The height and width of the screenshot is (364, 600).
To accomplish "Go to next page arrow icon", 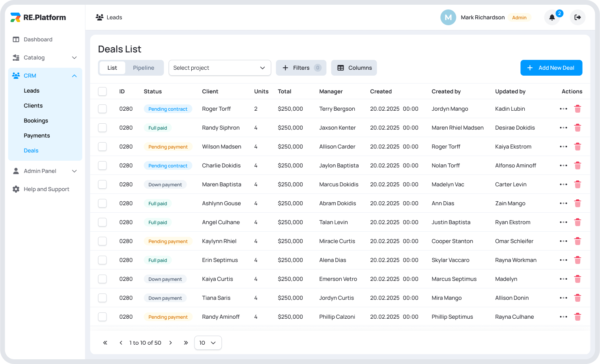I will coord(170,343).
